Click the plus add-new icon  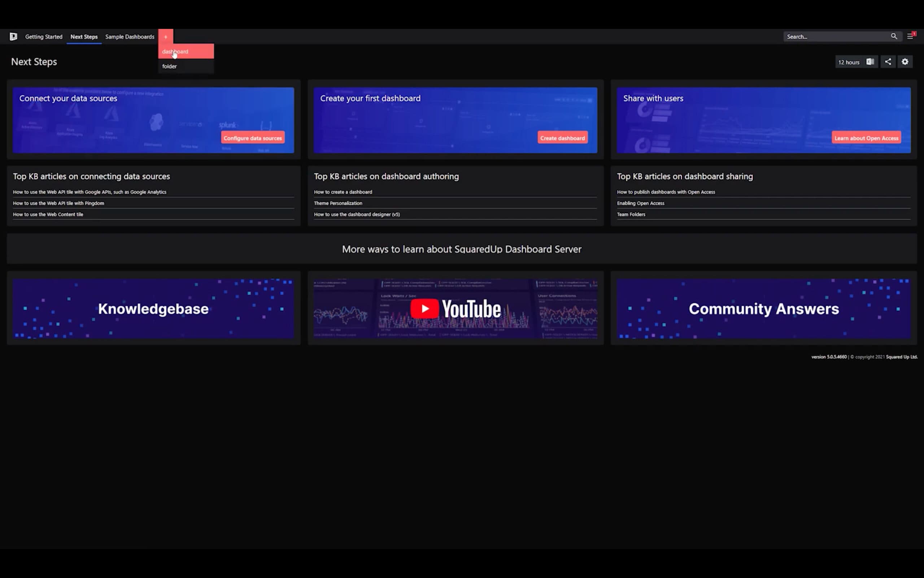(x=166, y=37)
